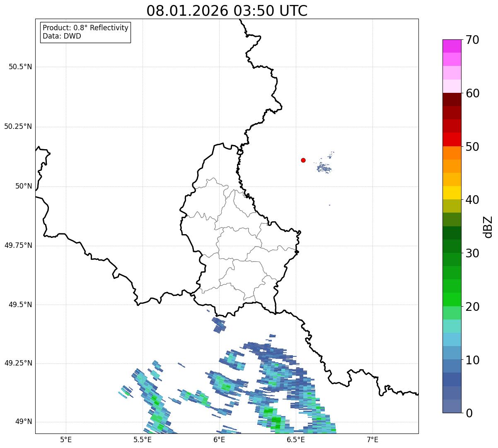The width and height of the screenshot is (498, 448).
Task: Click the colorbar "40" tick label
Action: 472,200
